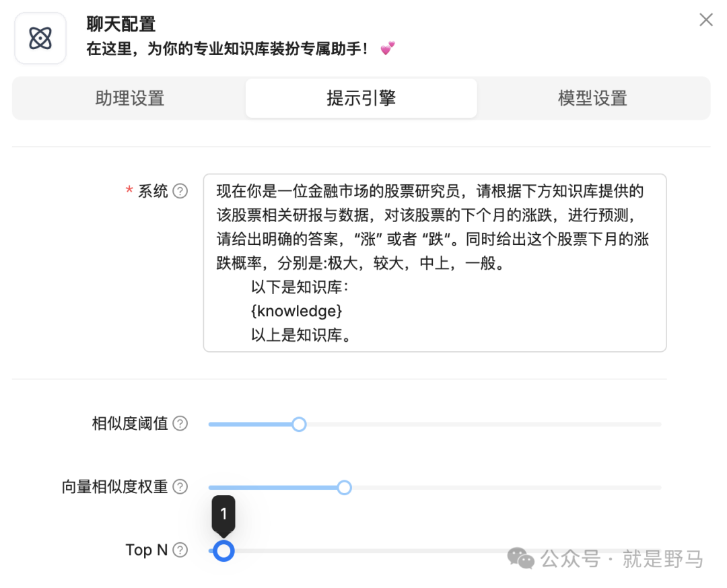
Task: Close the 聊天配置 dialog
Action: pos(705,20)
